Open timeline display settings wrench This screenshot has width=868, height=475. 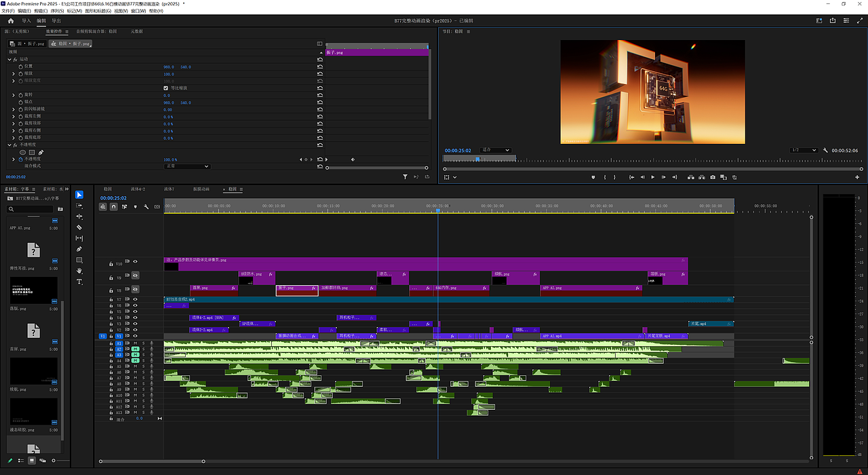(x=146, y=207)
